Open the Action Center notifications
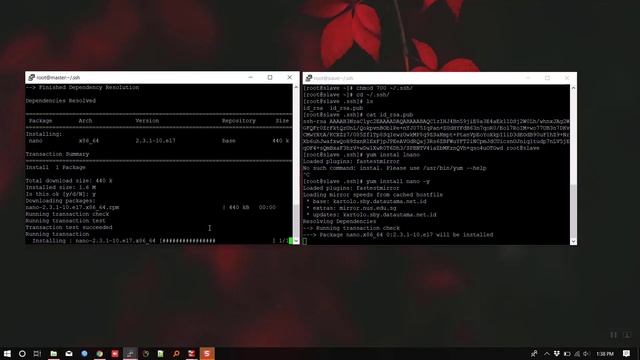 click(x=627, y=353)
